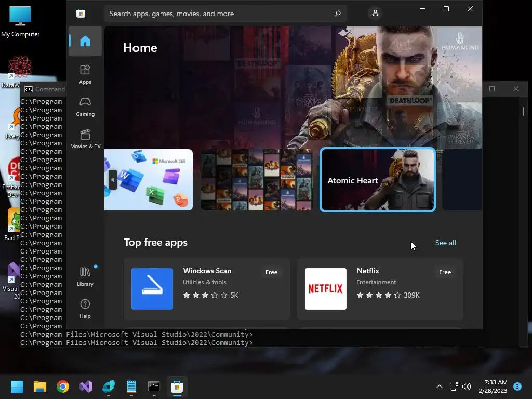532x399 pixels.
Task: Open the Windows Scan app tile icon
Action: [152, 289]
